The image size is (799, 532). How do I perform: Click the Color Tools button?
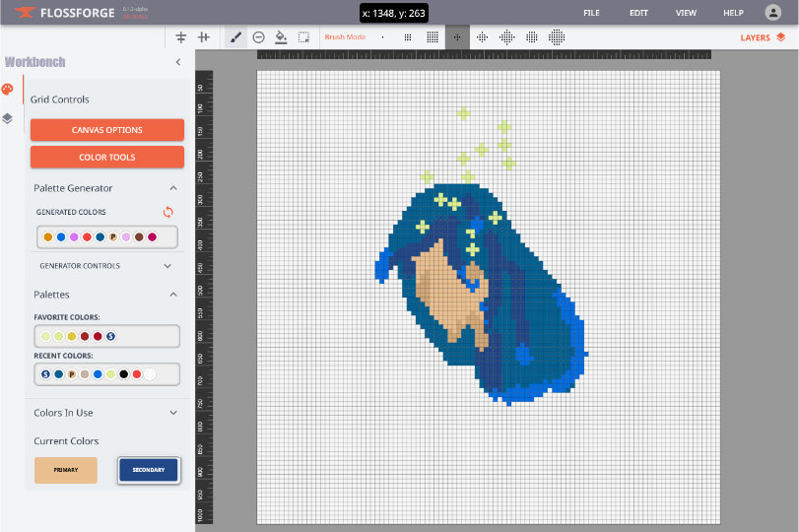coord(107,157)
